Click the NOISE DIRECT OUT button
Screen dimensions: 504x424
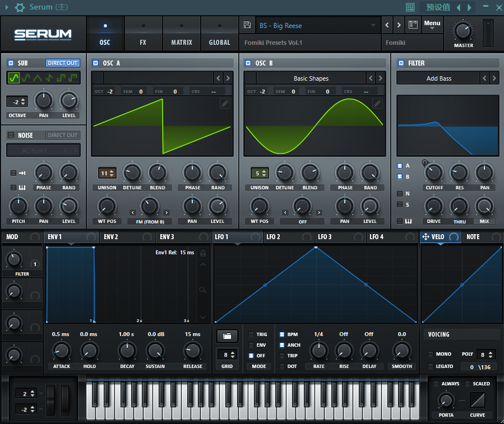tap(63, 135)
